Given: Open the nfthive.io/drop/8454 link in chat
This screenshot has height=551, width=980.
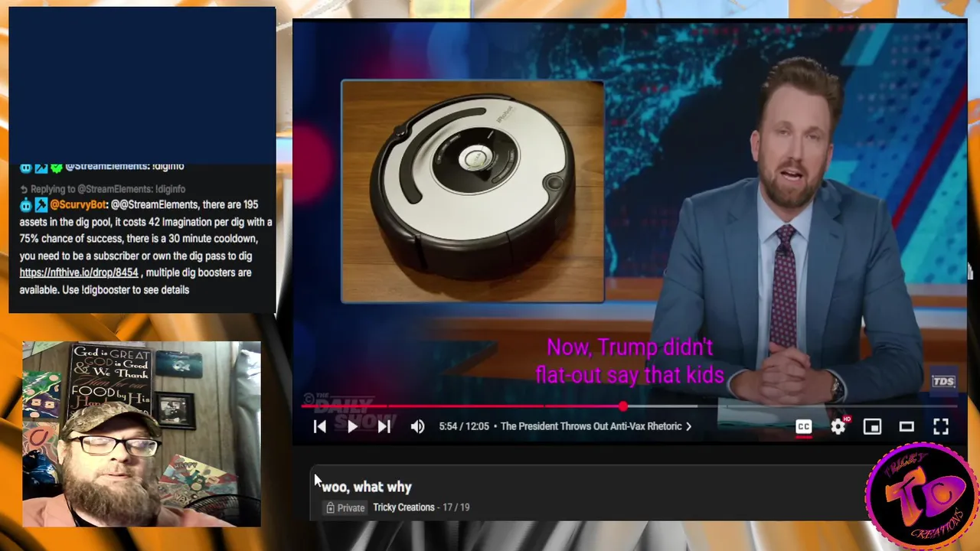Looking at the screenshot, I should tap(79, 272).
